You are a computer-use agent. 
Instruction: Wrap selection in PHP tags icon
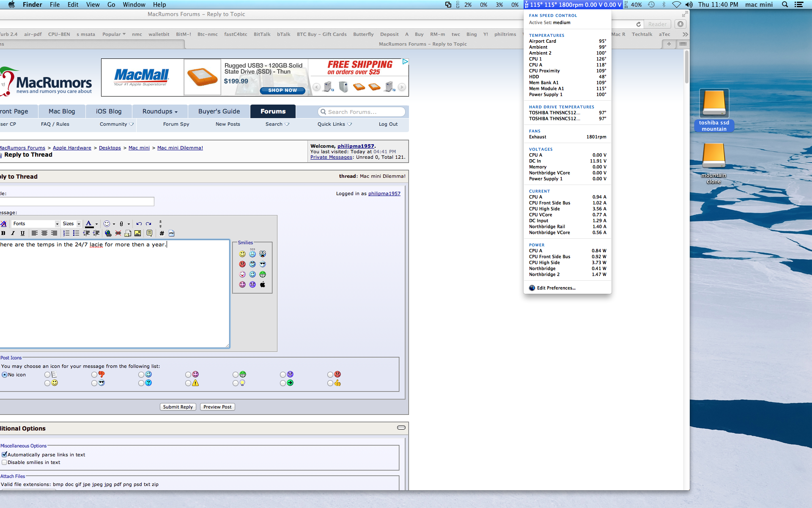coord(171,233)
